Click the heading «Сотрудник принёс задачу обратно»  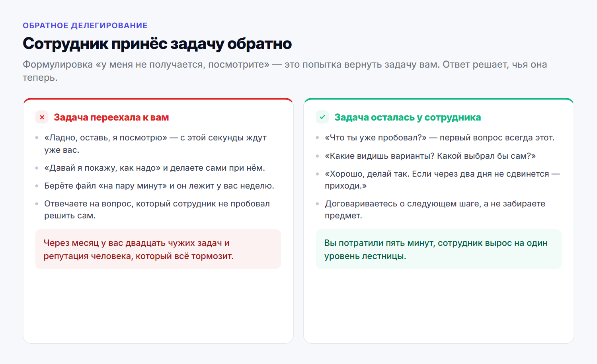click(157, 44)
